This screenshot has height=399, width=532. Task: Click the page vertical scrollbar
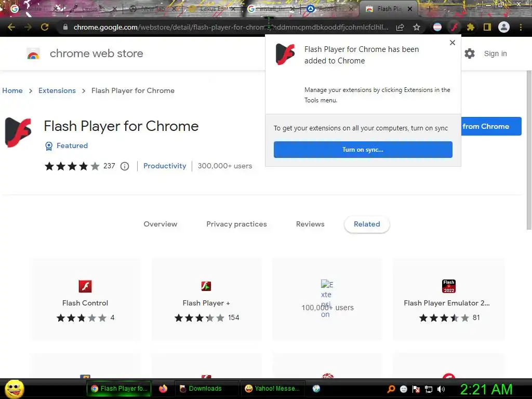(x=529, y=150)
